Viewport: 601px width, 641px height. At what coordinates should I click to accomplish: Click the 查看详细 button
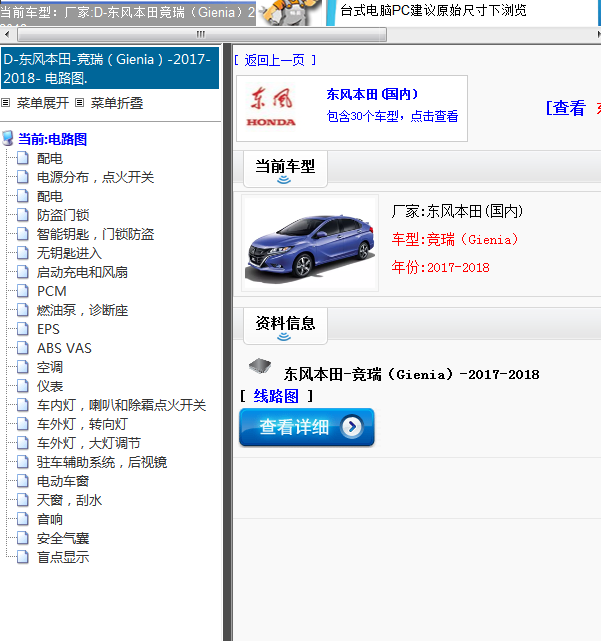point(307,427)
